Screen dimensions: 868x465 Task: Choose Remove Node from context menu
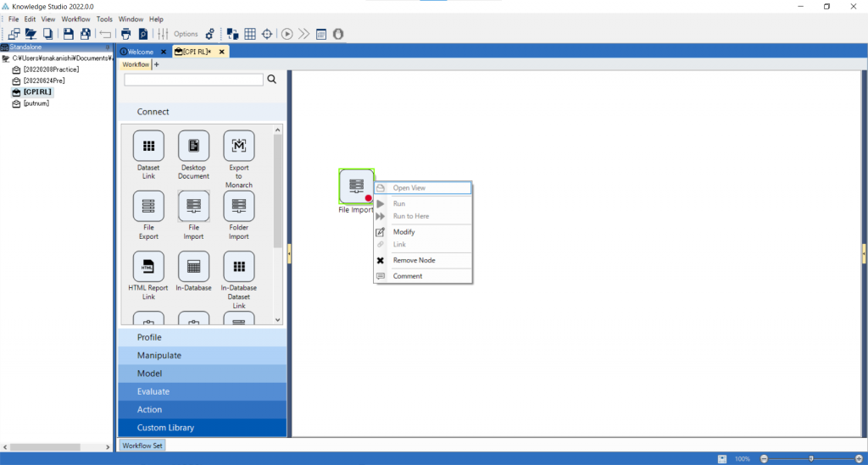point(423,260)
